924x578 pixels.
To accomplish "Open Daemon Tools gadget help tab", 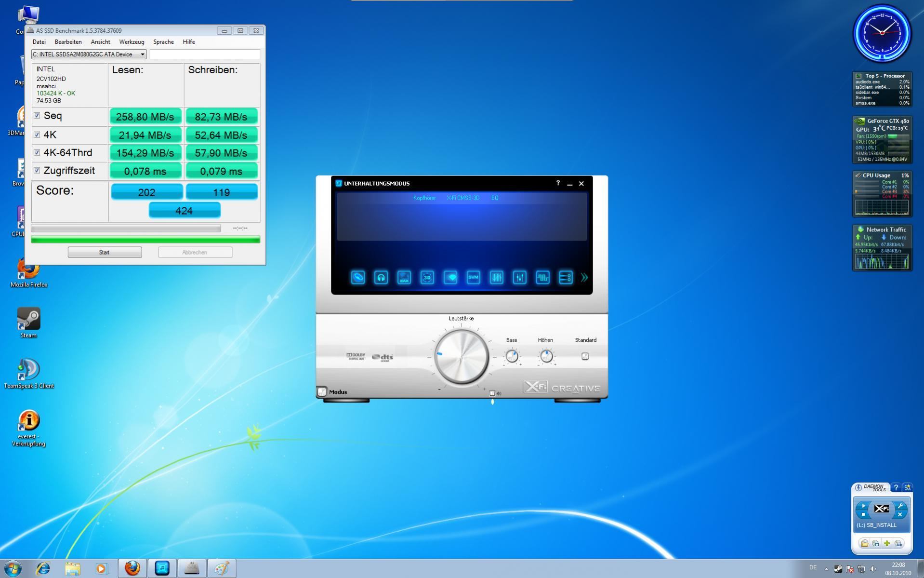I will click(896, 487).
